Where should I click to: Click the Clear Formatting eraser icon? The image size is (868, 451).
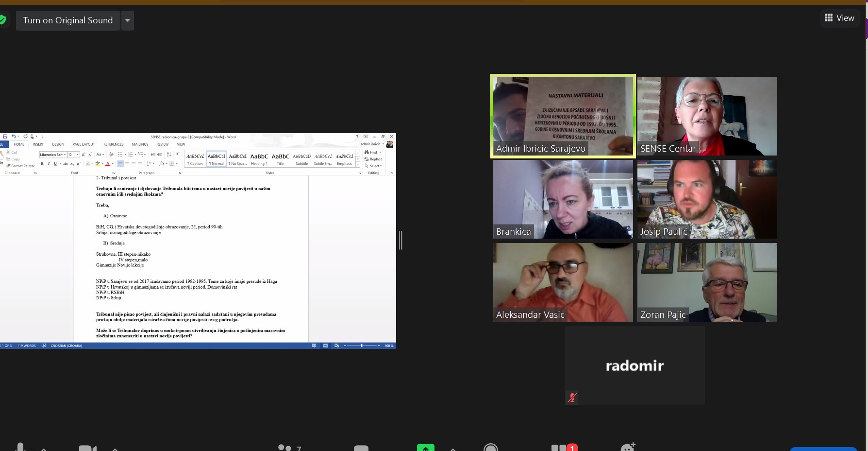click(x=111, y=155)
